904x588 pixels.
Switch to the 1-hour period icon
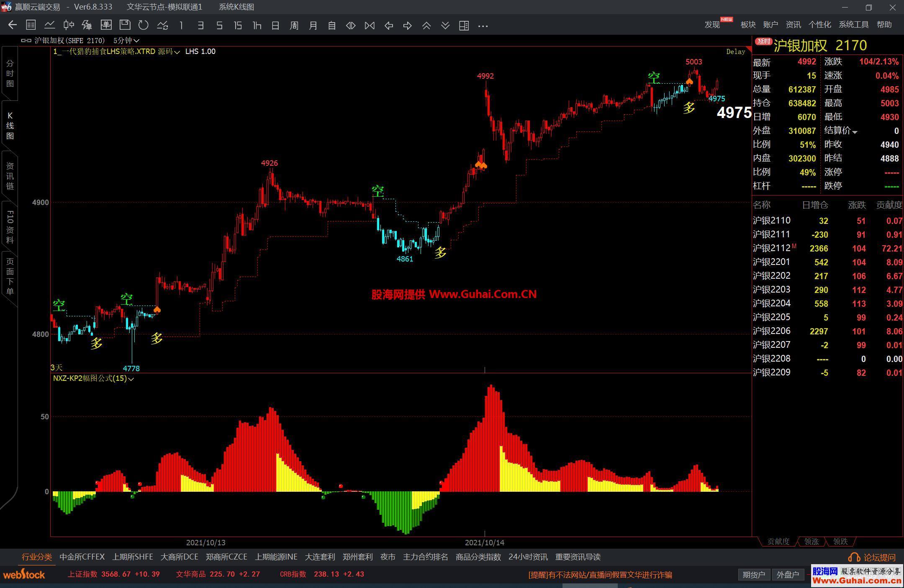coord(257,26)
